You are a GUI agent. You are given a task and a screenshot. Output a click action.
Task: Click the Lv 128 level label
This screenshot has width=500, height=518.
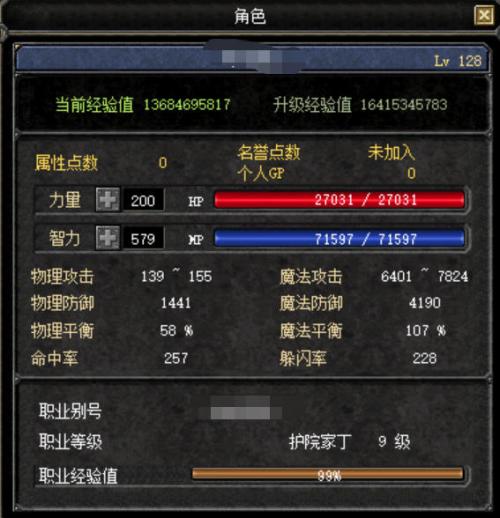pyautogui.click(x=458, y=61)
